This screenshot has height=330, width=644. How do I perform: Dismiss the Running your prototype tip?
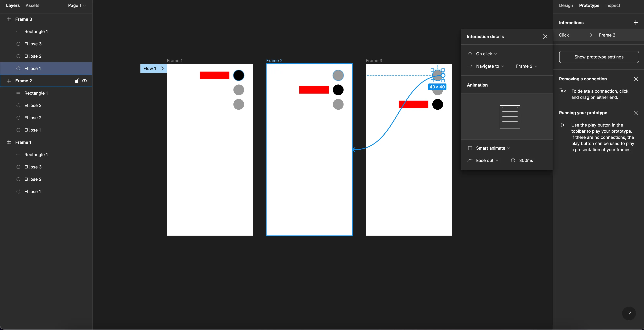(x=636, y=113)
